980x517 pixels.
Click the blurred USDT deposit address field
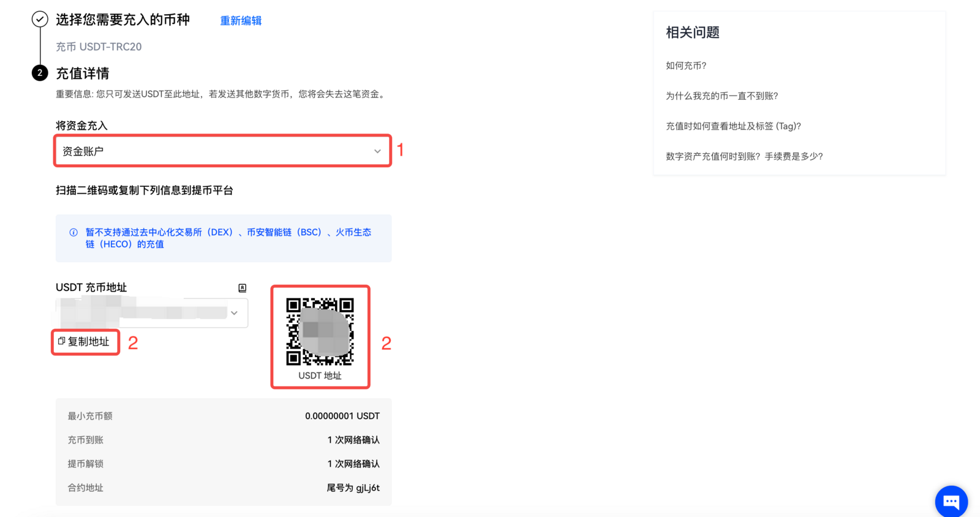(x=144, y=313)
